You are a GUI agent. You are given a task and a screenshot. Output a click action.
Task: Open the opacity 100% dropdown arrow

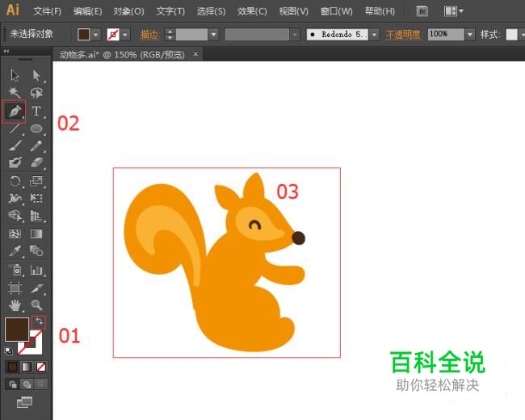click(470, 34)
